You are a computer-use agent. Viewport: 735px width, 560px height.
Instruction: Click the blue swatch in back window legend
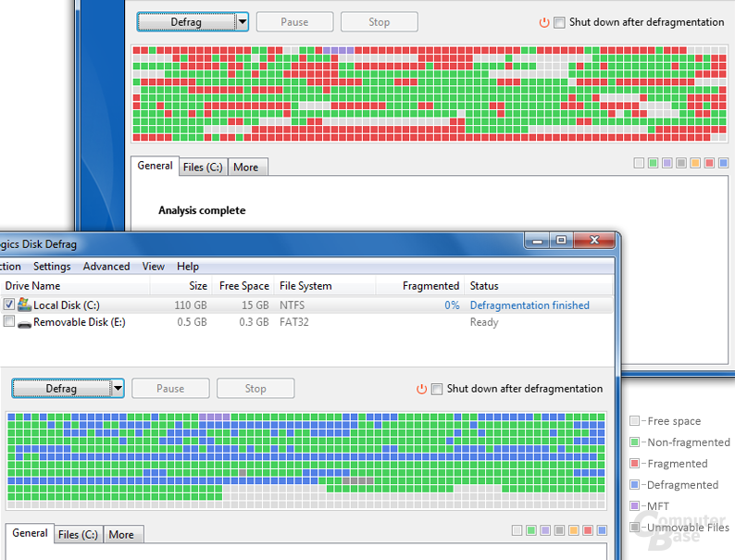723,163
